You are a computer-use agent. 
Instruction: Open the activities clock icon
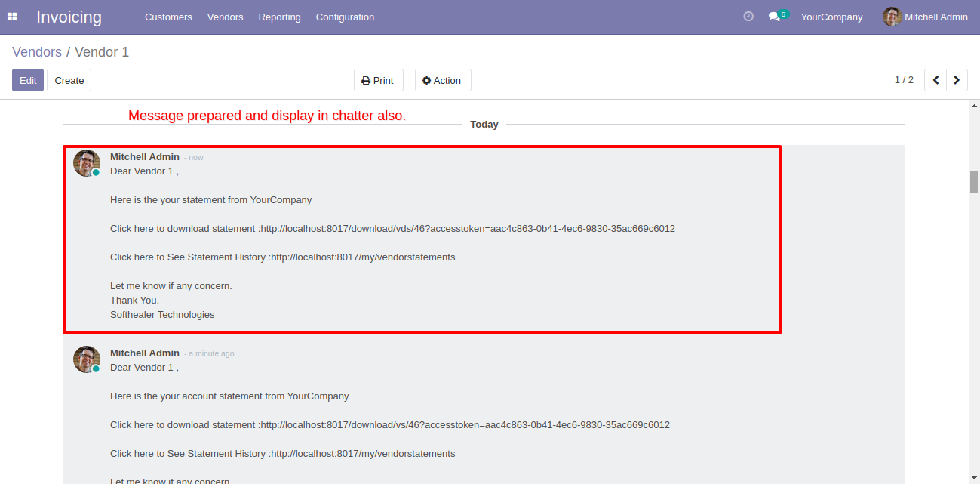(x=748, y=17)
